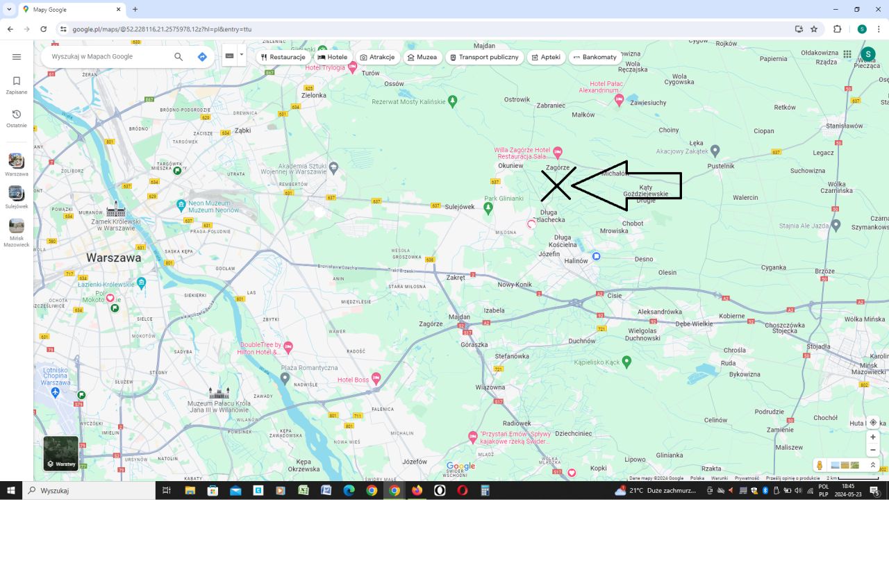
Task: Click the Stajnia Ale Jazda marker
Action: pyautogui.click(x=836, y=225)
